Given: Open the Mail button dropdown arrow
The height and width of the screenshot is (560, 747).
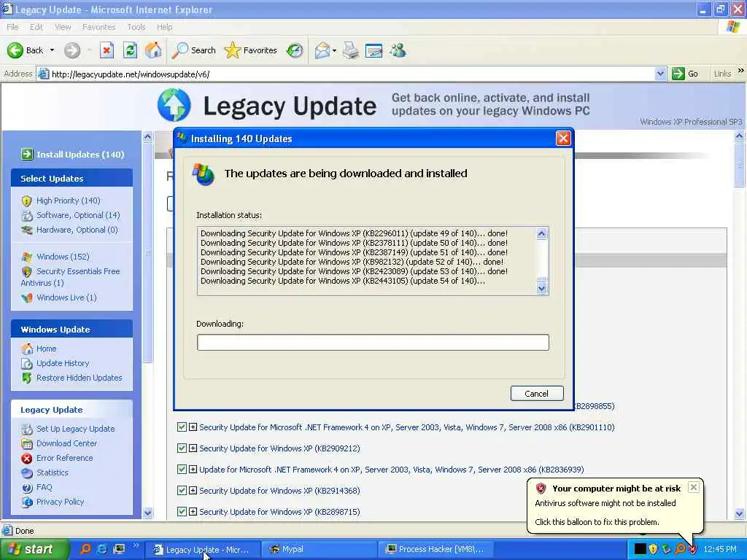Looking at the screenshot, I should 334,50.
